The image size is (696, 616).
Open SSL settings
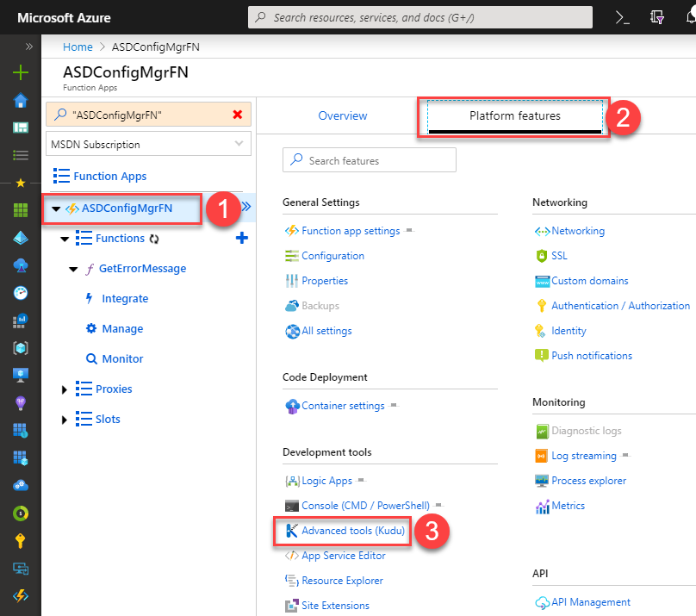(559, 256)
